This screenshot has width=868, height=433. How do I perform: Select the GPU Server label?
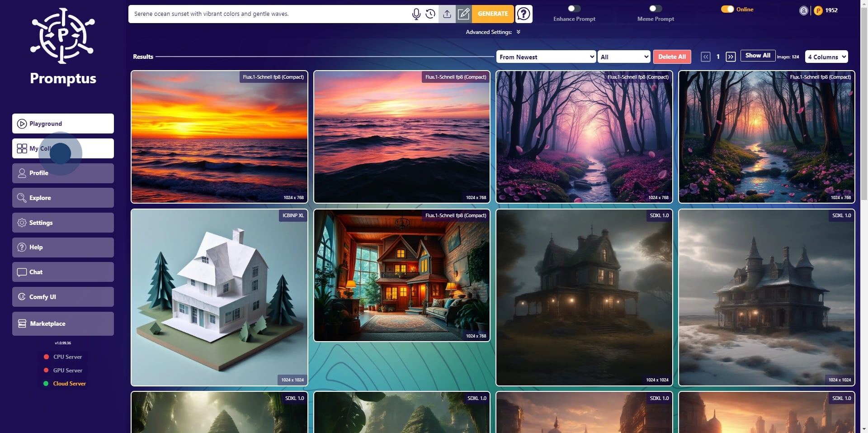[68, 370]
